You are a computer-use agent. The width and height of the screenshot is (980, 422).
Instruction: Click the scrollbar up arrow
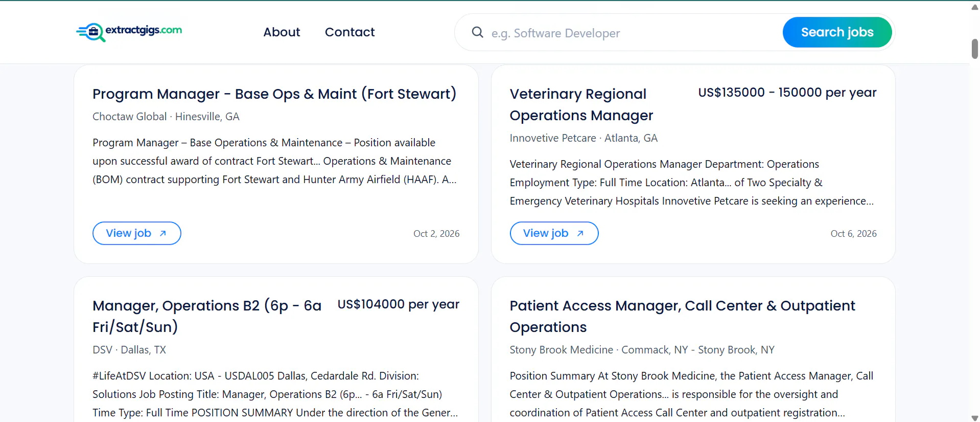[x=974, y=7]
